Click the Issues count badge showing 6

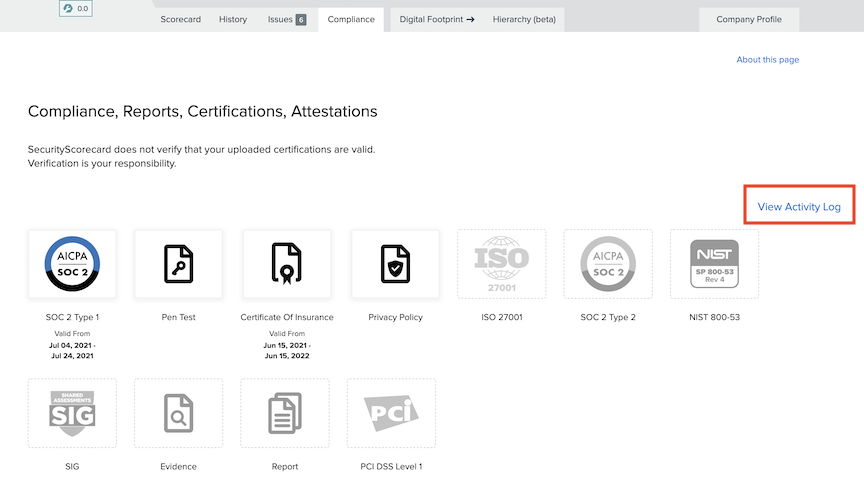pos(301,20)
